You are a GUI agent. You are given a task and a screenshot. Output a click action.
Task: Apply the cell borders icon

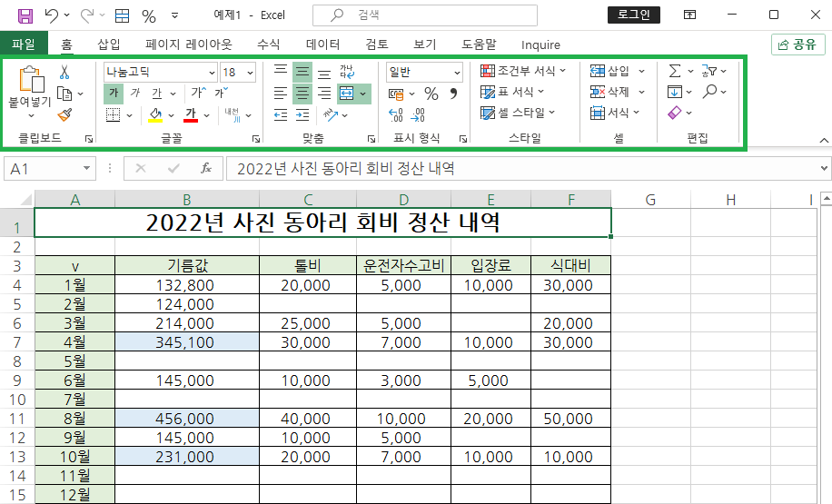[x=113, y=114]
